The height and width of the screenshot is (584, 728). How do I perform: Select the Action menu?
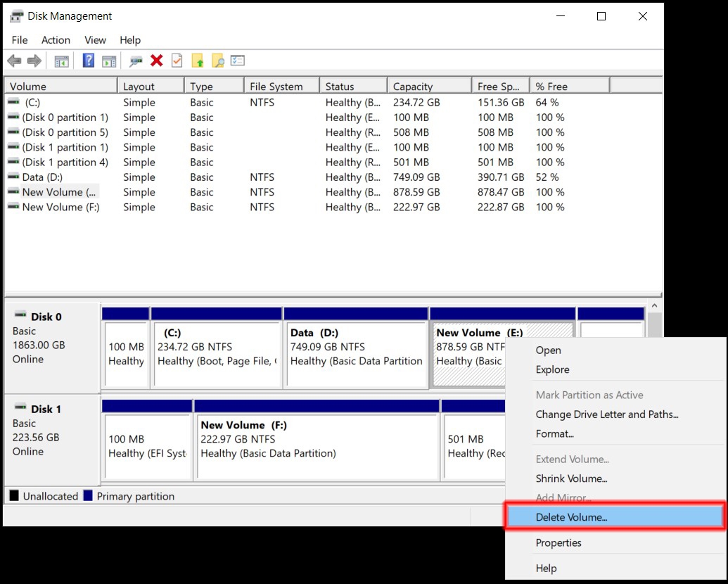tap(56, 40)
